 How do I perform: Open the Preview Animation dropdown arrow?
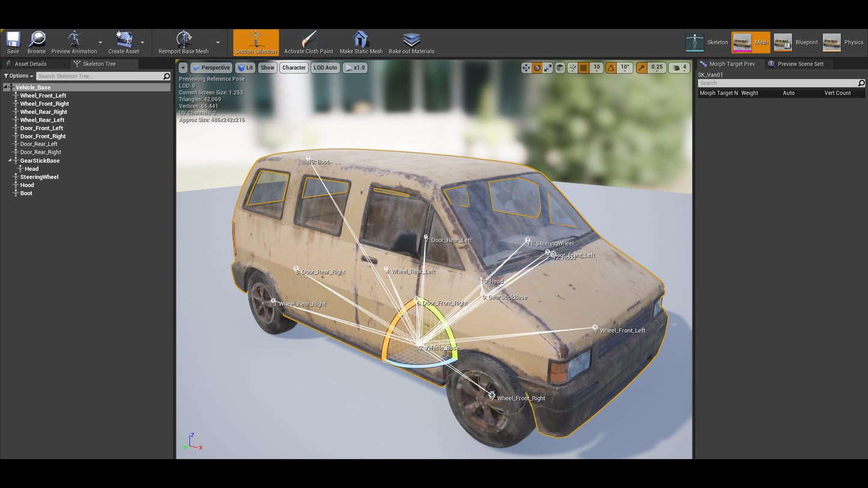(100, 43)
